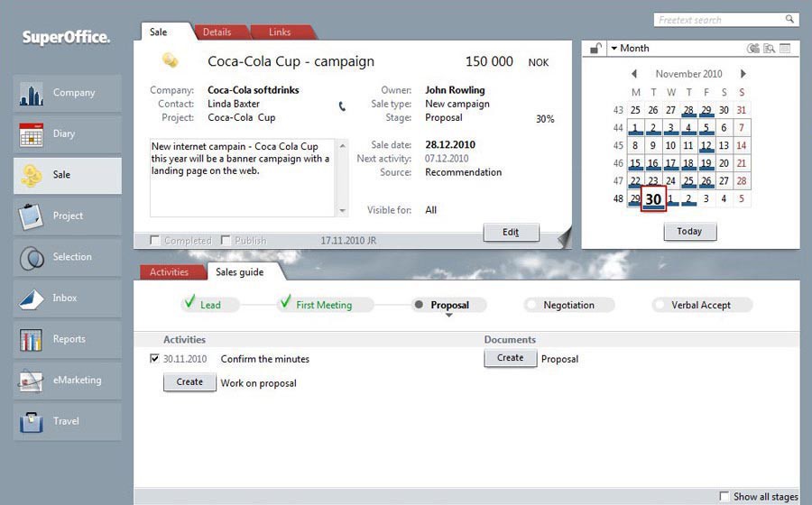Select the Proposal stage in sales guide
Image resolution: width=812 pixels, height=505 pixels.
coord(449,305)
